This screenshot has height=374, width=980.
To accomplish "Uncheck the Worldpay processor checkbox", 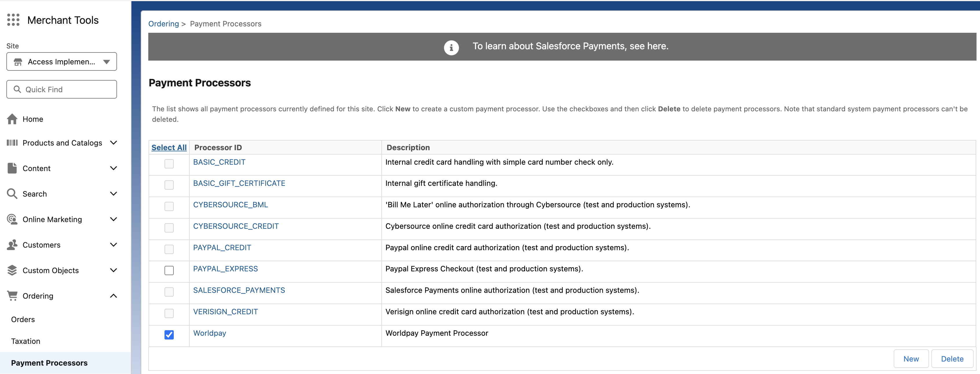I will 169,335.
